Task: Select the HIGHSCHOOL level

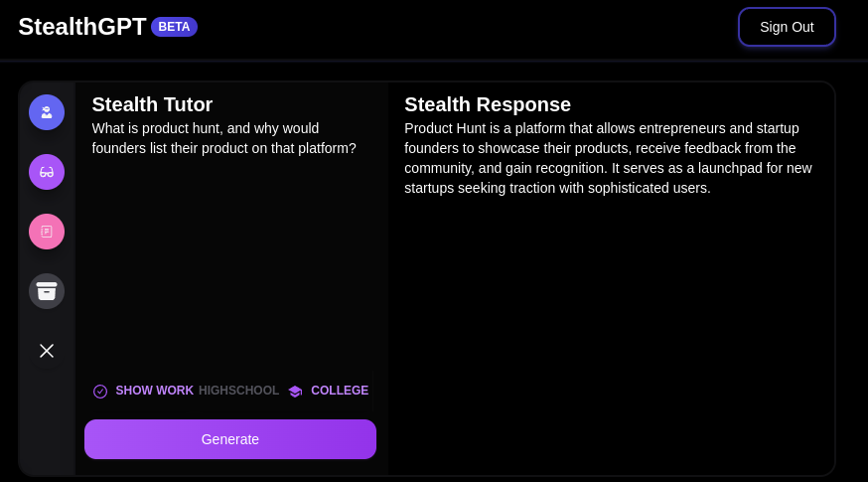Action: (x=238, y=391)
